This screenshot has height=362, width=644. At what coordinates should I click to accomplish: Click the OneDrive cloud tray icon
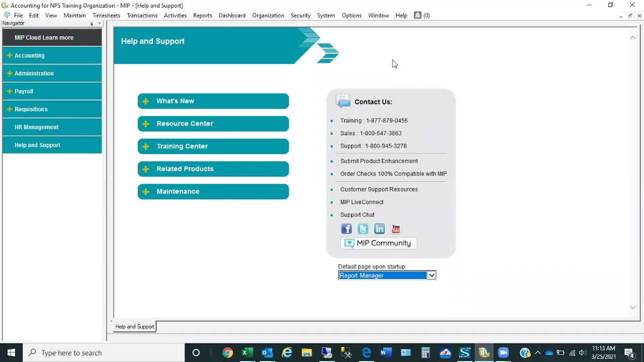[549, 352]
